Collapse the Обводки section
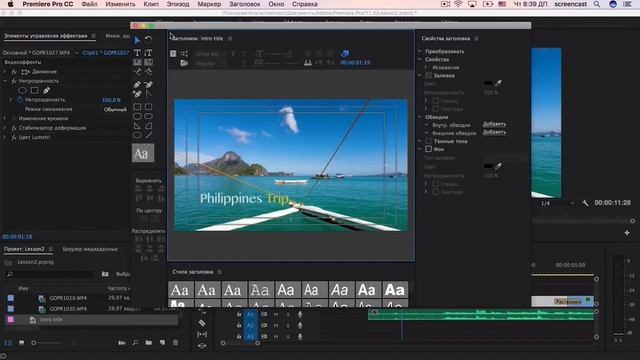This screenshot has width=640, height=360. (420, 117)
